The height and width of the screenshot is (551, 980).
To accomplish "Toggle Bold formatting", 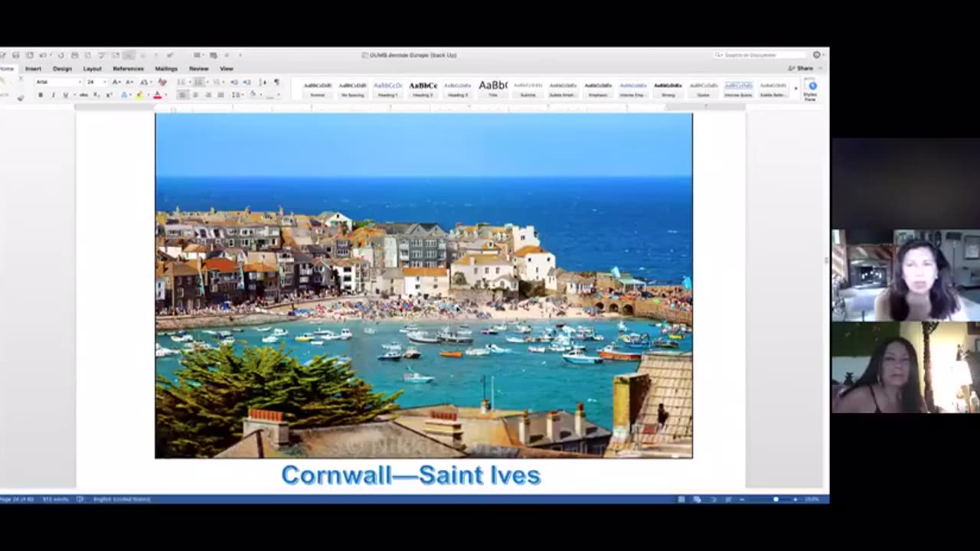I will coord(41,95).
